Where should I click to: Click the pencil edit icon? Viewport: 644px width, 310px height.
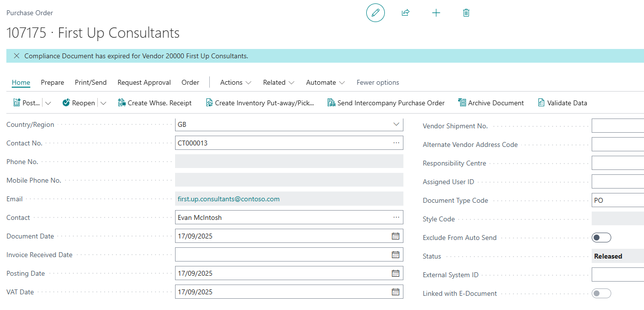375,13
